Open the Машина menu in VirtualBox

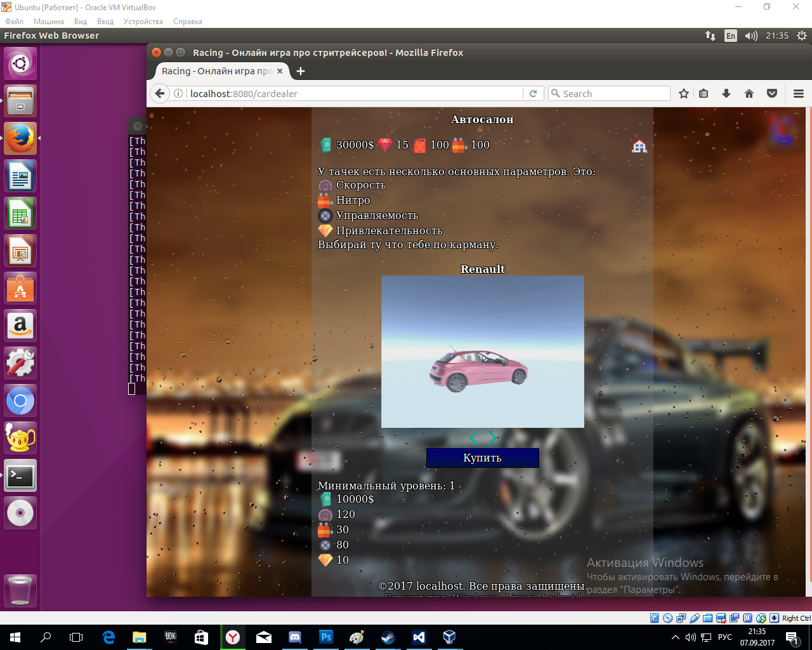point(48,22)
